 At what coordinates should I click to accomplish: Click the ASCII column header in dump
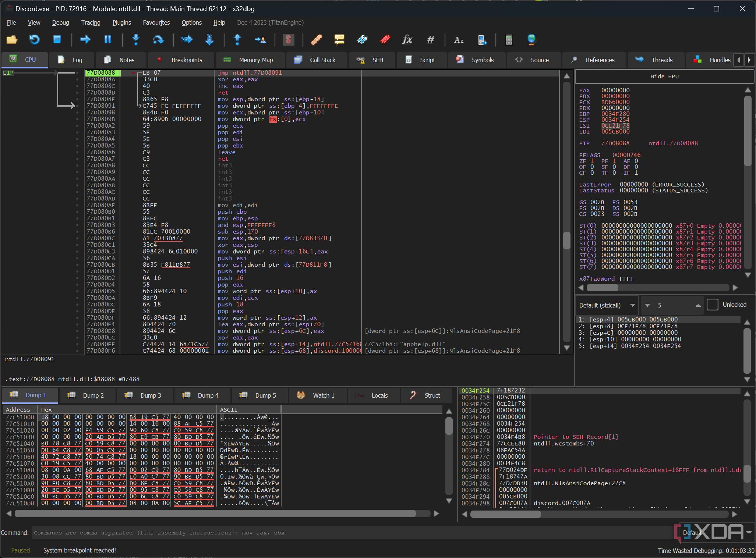tap(249, 409)
